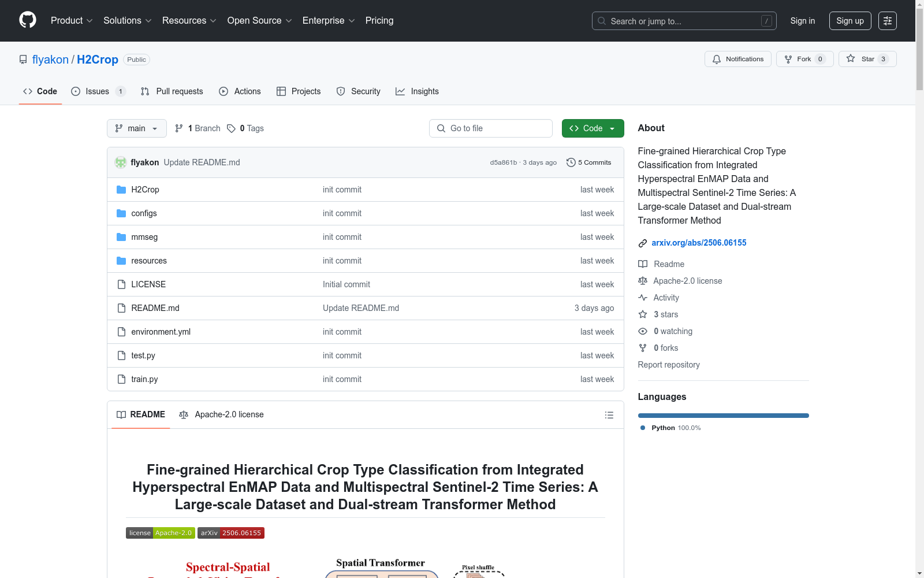Select the README tab in file panel
The height and width of the screenshot is (578, 924).
[x=141, y=414]
